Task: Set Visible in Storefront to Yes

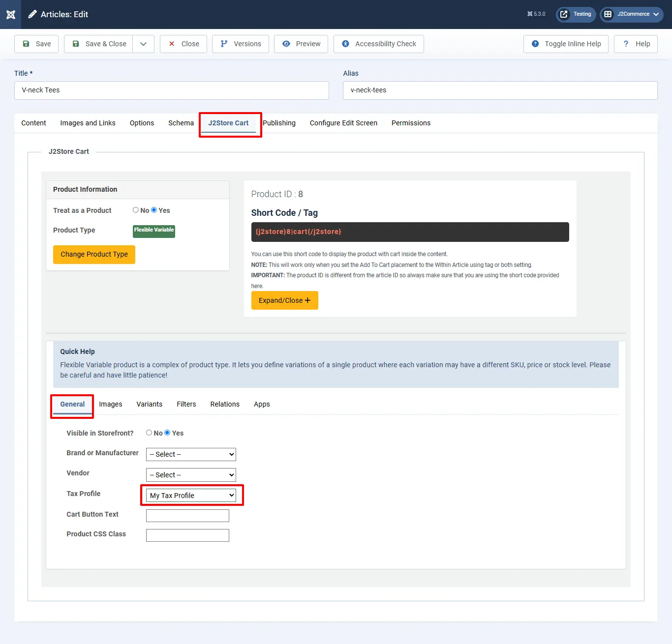Action: coord(167,433)
